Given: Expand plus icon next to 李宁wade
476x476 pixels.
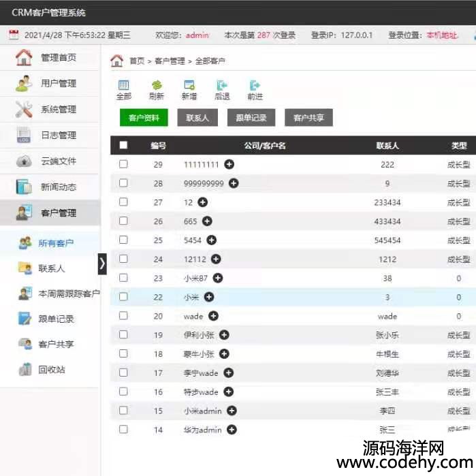Looking at the screenshot, I should 229,372.
